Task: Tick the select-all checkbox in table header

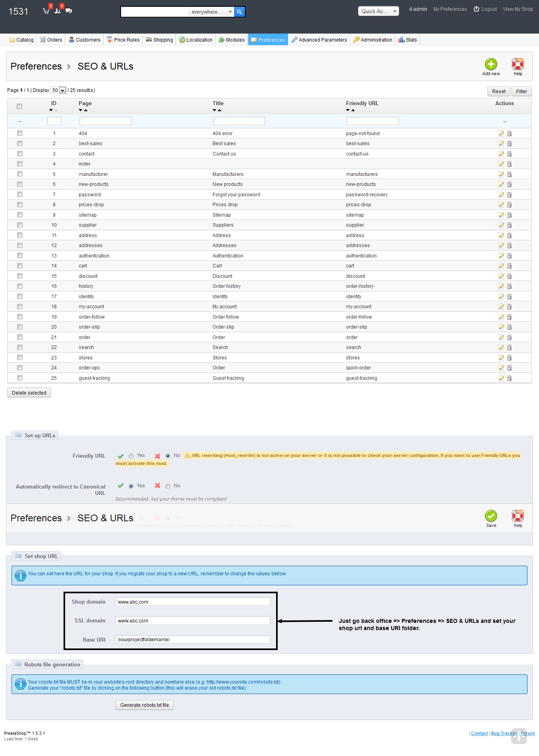Action: click(x=20, y=106)
